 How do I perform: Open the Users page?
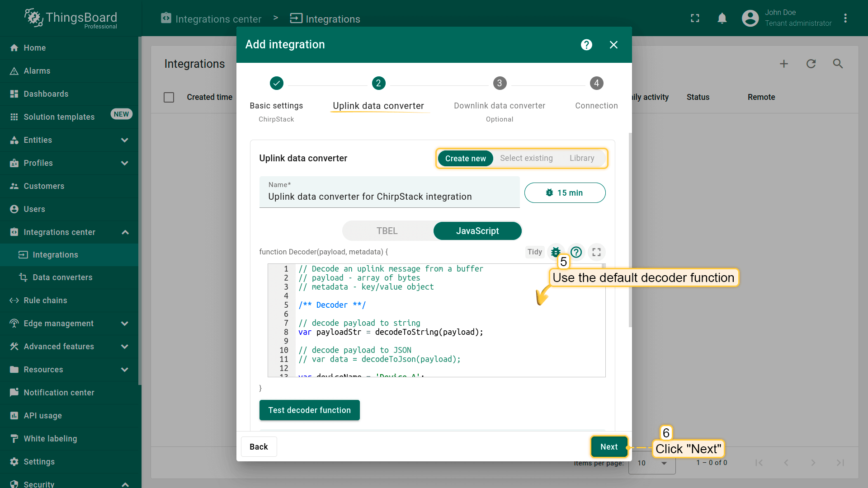coord(69,209)
